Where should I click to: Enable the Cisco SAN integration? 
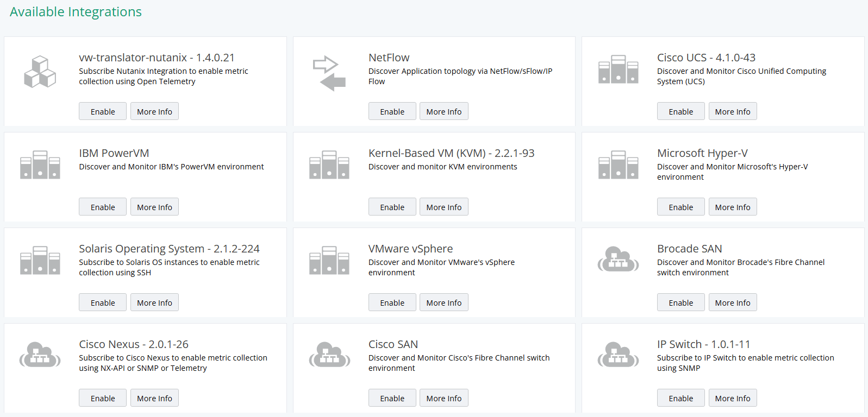point(392,398)
